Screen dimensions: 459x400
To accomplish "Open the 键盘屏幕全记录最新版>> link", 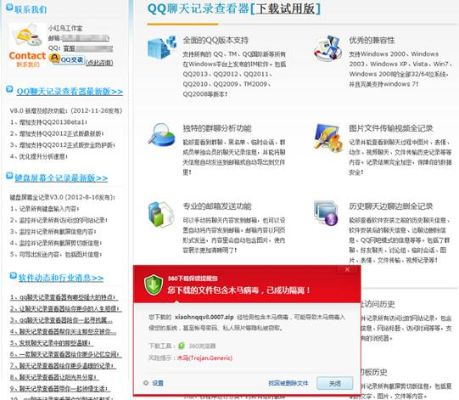I will point(61,178).
